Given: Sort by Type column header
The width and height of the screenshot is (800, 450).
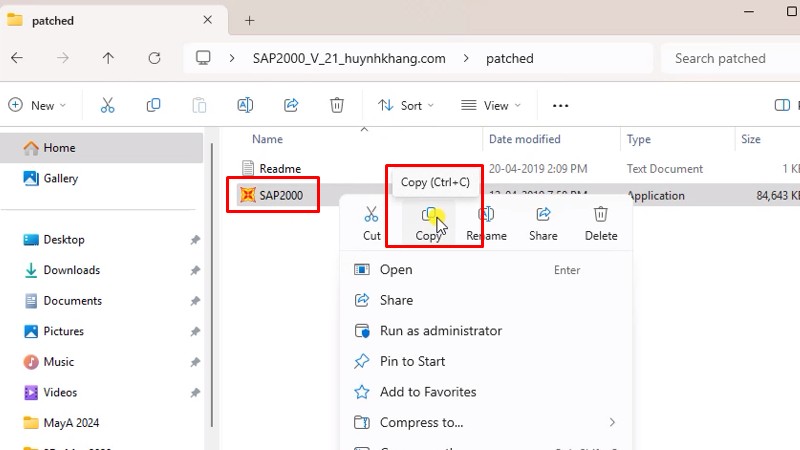Looking at the screenshot, I should coord(639,139).
